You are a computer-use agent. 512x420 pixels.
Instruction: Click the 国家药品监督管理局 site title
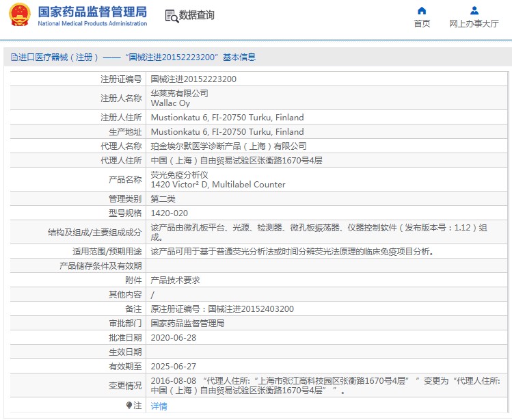click(x=92, y=12)
